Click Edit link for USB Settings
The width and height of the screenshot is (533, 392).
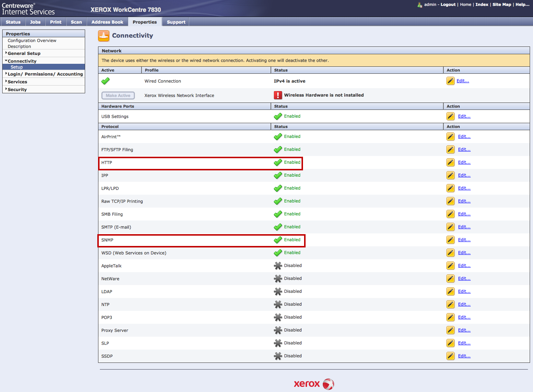click(x=464, y=117)
